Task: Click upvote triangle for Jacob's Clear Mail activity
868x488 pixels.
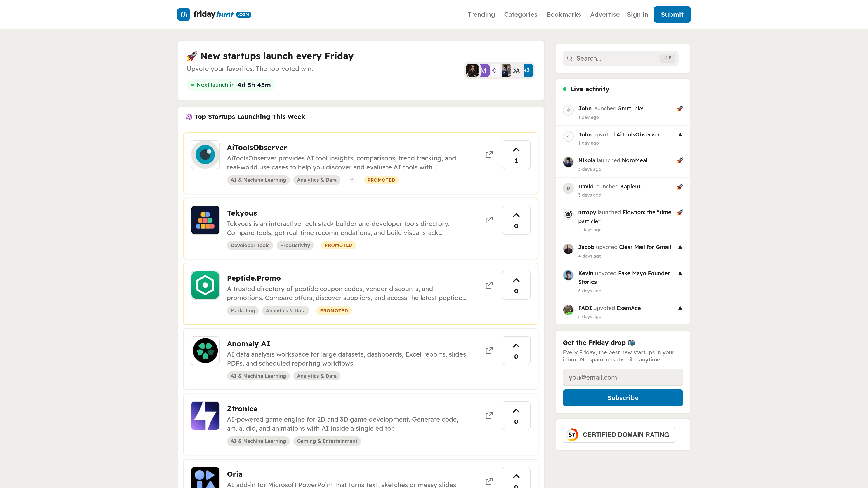Action: click(680, 247)
